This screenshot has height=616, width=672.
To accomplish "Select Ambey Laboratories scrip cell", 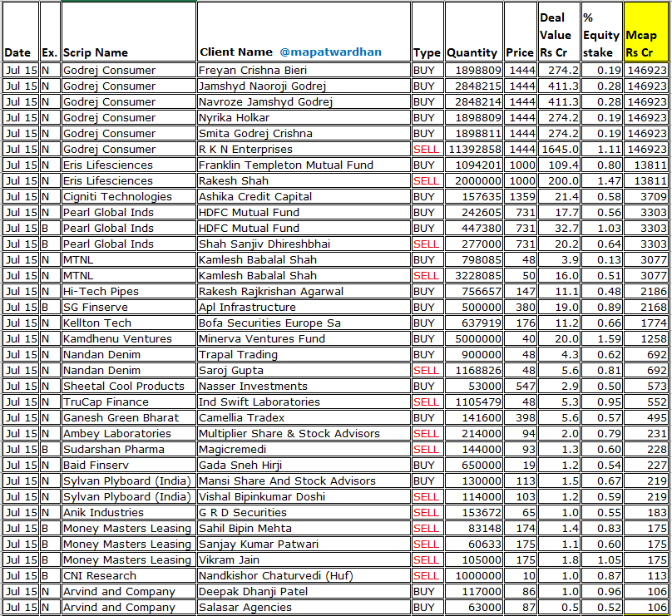I will pos(129,434).
